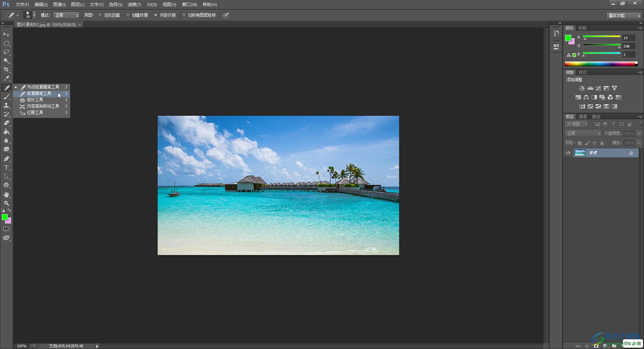Select the Eyedropper tool

[x=6, y=79]
